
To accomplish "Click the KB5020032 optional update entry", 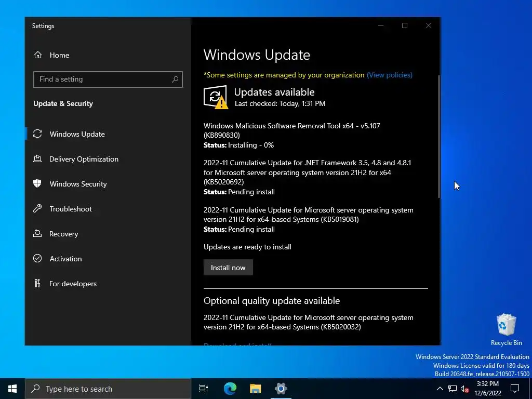I will point(309,322).
